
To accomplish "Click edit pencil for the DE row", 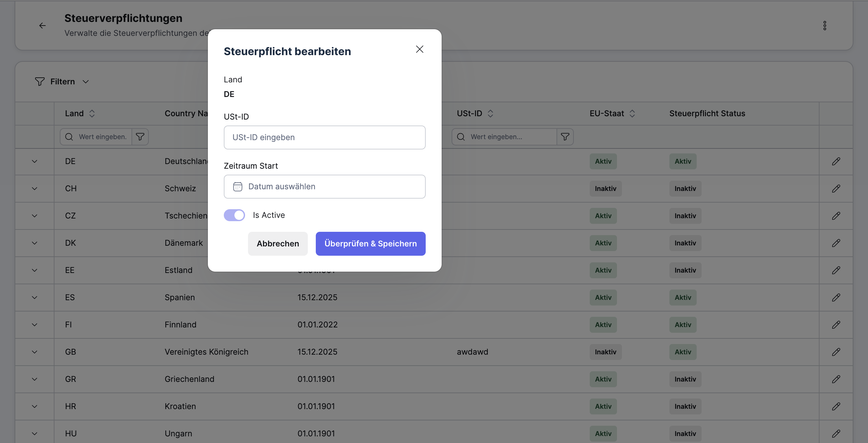I will click(836, 161).
